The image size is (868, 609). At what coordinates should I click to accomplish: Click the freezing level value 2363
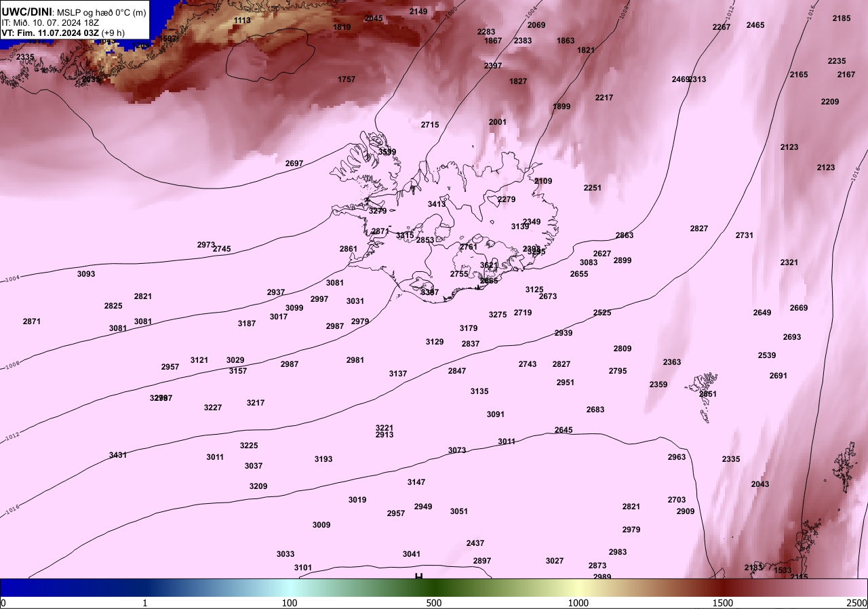tap(672, 362)
